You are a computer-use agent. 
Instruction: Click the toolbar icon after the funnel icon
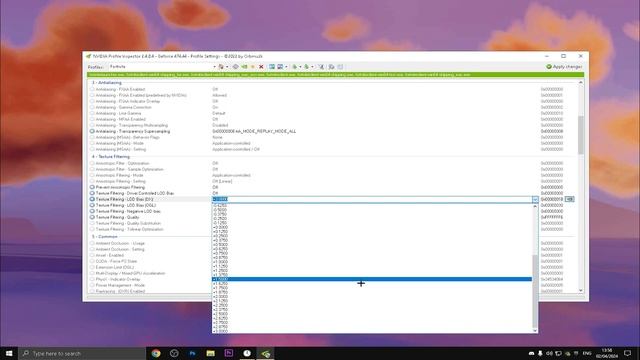(331, 67)
